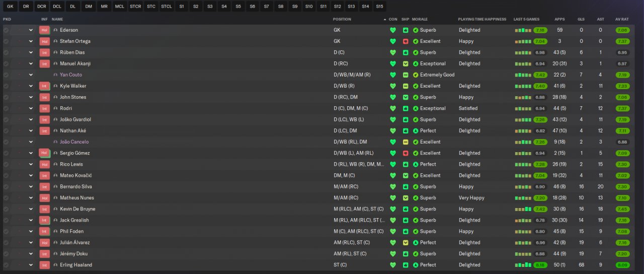
Task: Toggle the picked circle for Ederson
Action: [6, 30]
